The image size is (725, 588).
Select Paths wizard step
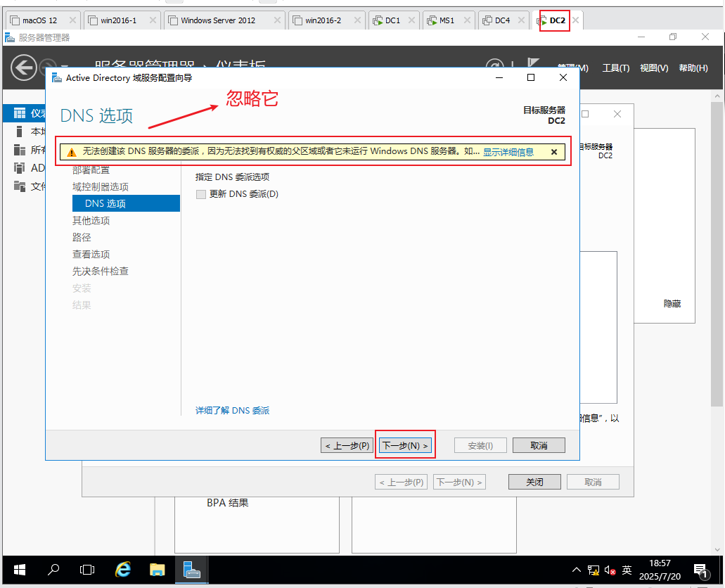coord(82,237)
